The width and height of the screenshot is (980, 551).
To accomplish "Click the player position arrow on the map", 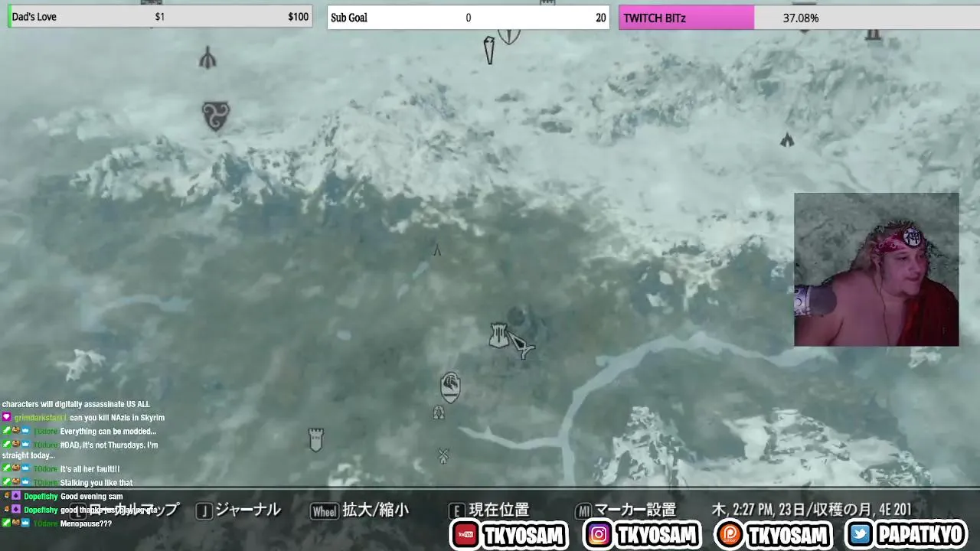I will [x=521, y=346].
